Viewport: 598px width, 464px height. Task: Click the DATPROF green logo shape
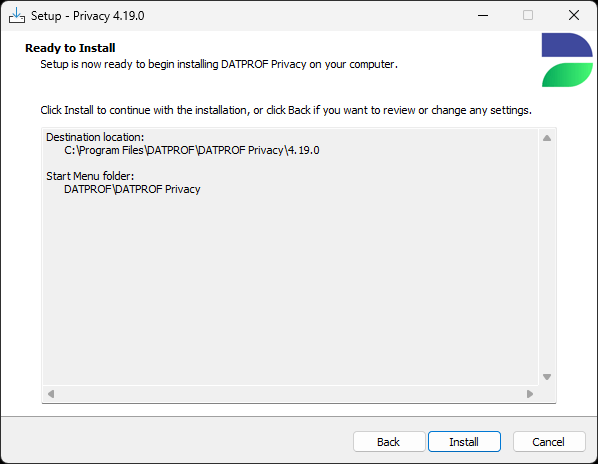pos(567,75)
